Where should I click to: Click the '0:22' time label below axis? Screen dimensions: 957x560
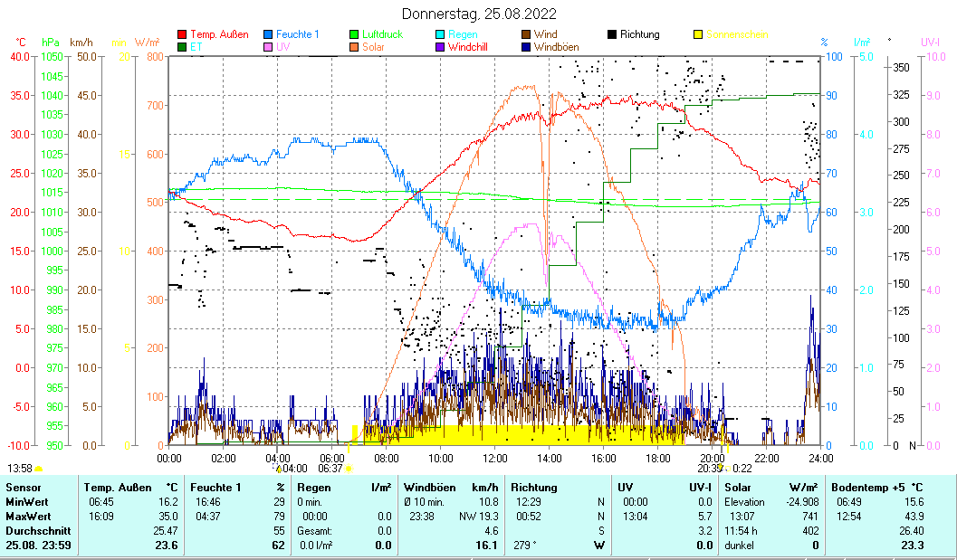click(742, 469)
